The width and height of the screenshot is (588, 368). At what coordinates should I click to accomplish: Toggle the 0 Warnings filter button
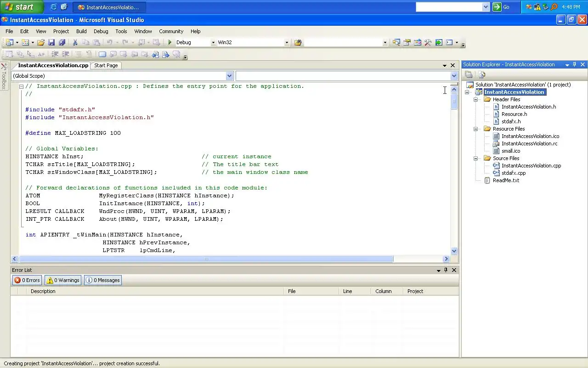click(63, 280)
